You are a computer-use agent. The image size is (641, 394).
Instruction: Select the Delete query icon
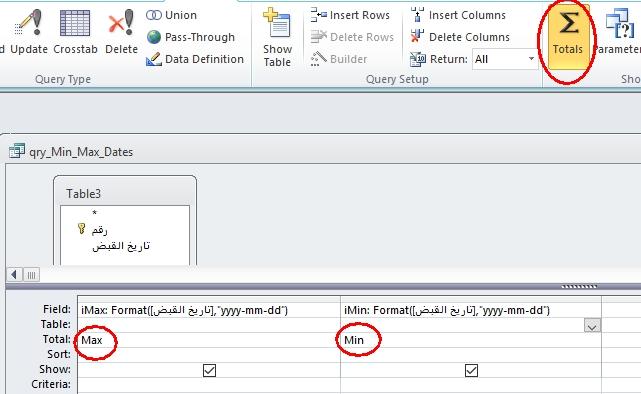click(121, 31)
